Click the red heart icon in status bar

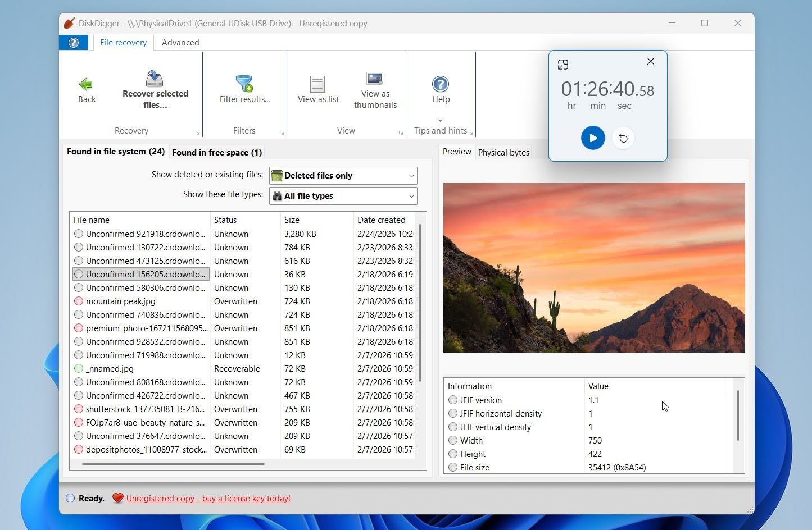tap(117, 498)
